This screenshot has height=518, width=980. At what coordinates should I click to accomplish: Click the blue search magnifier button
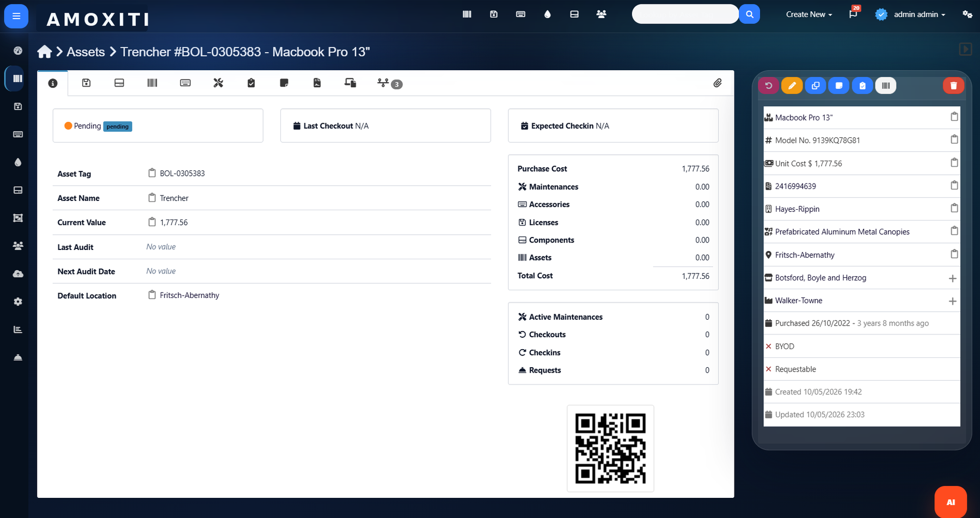750,14
